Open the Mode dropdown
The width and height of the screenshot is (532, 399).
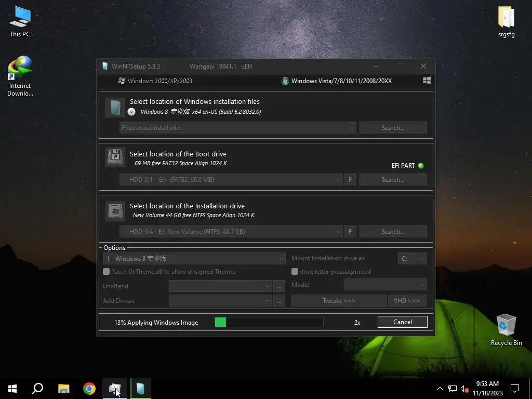coord(385,285)
